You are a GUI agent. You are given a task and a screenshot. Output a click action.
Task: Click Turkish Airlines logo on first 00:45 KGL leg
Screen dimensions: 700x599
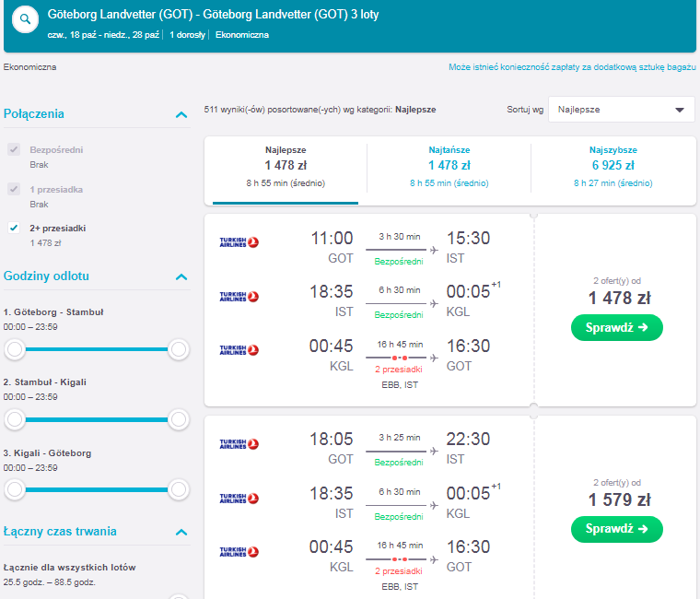click(x=239, y=350)
